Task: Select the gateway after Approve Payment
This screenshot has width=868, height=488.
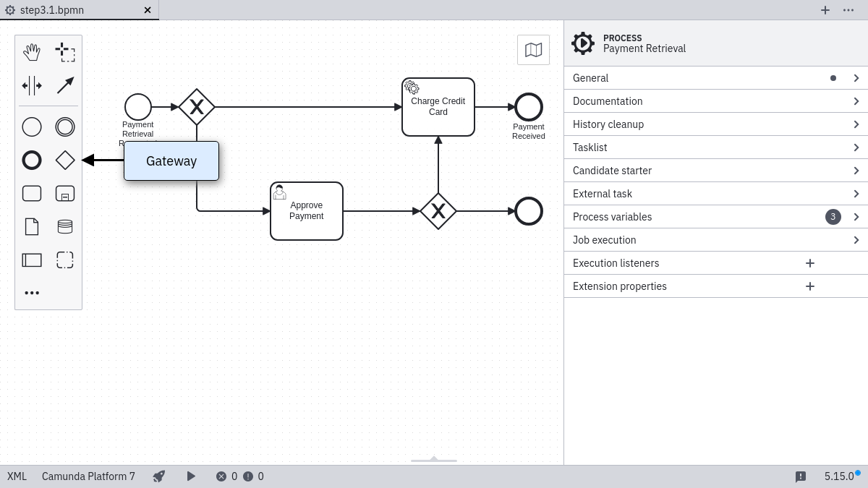Action: (x=438, y=211)
